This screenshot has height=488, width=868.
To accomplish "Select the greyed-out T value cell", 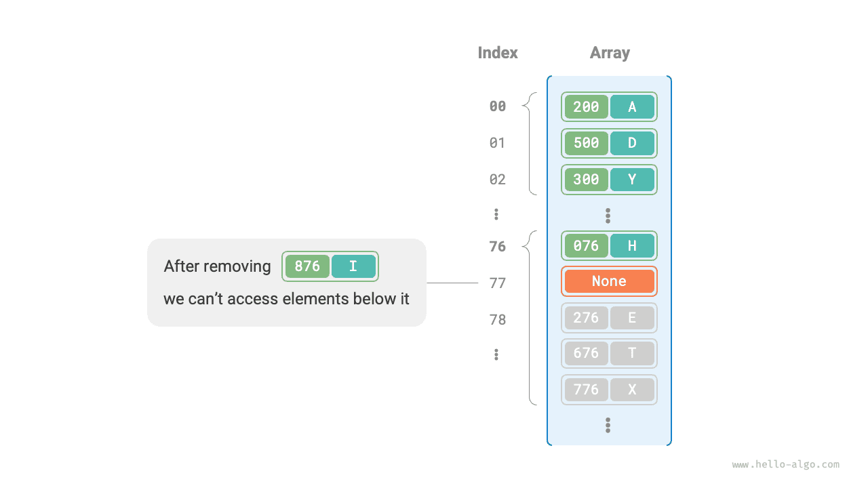I will 632,353.
